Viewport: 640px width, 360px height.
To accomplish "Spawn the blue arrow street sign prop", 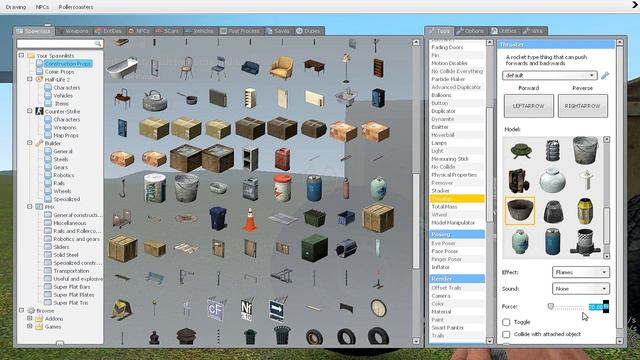I will click(x=277, y=310).
